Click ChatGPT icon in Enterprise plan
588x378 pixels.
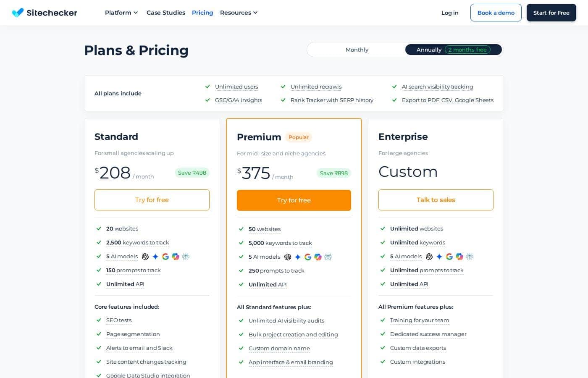[429, 257]
